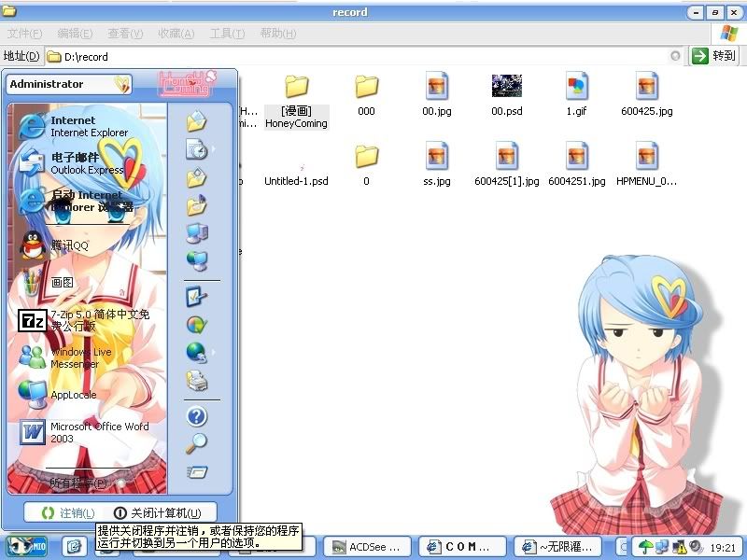Open My Pictures folder icon in Start menu
The width and height of the screenshot is (747, 560).
click(x=196, y=177)
